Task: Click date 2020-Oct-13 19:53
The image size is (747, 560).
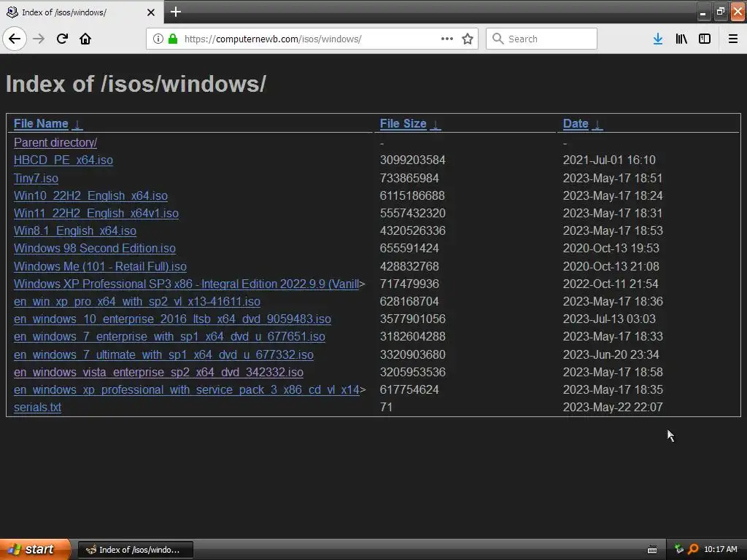Action: click(611, 249)
